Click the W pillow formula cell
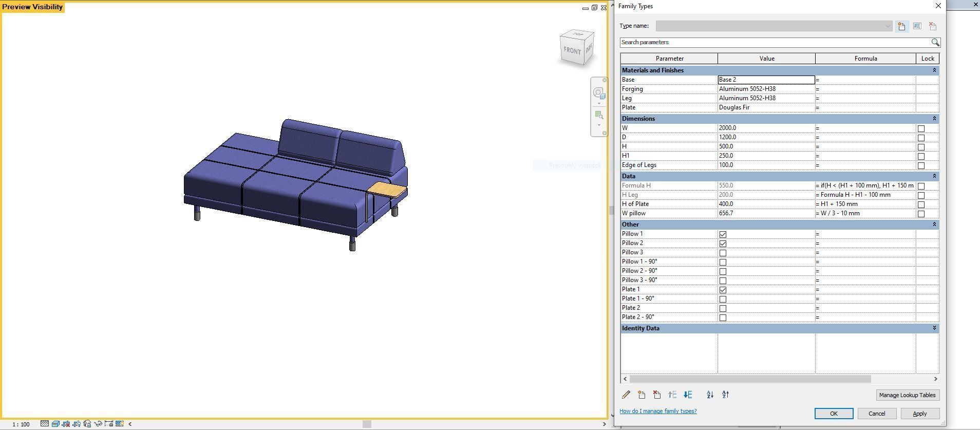The width and height of the screenshot is (980, 430). (x=865, y=213)
